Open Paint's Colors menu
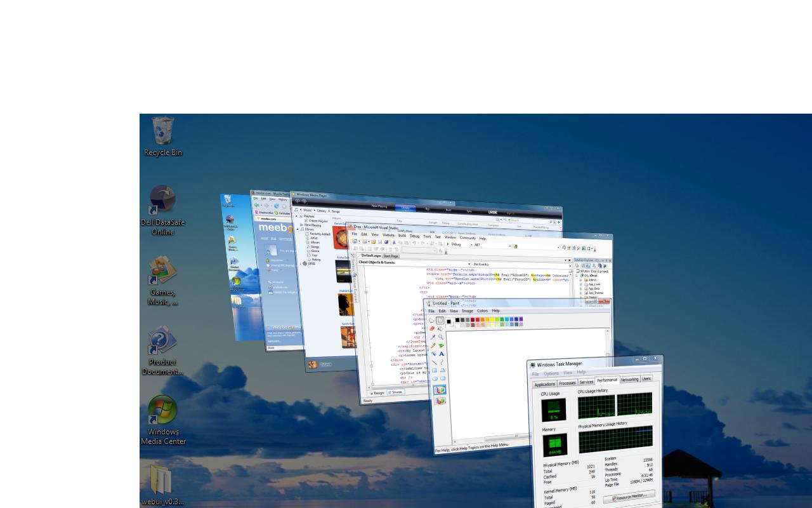The image size is (812, 508). (482, 311)
